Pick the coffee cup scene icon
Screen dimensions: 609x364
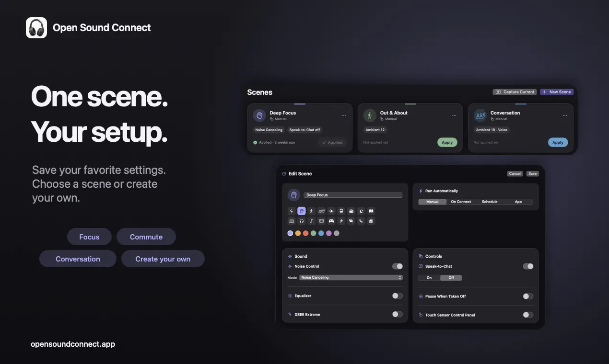[351, 211]
